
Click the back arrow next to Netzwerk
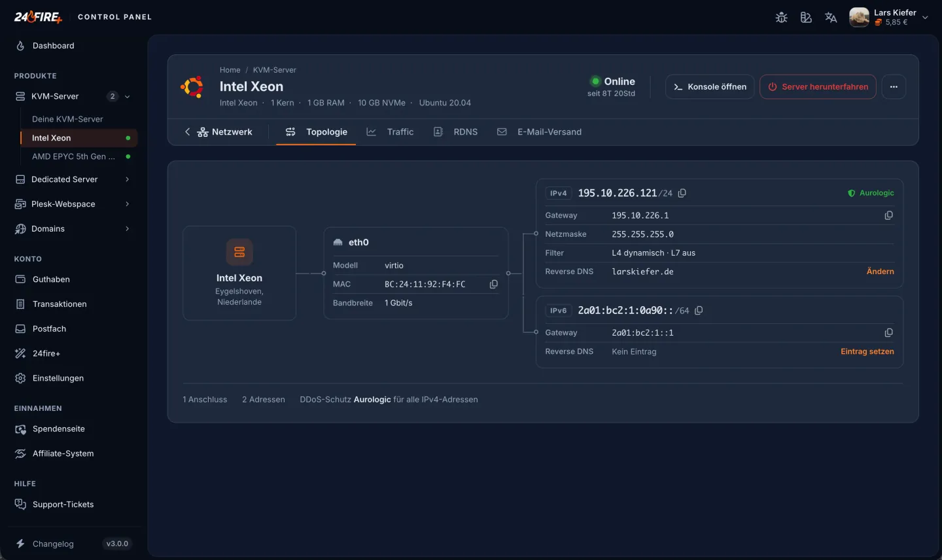click(188, 131)
